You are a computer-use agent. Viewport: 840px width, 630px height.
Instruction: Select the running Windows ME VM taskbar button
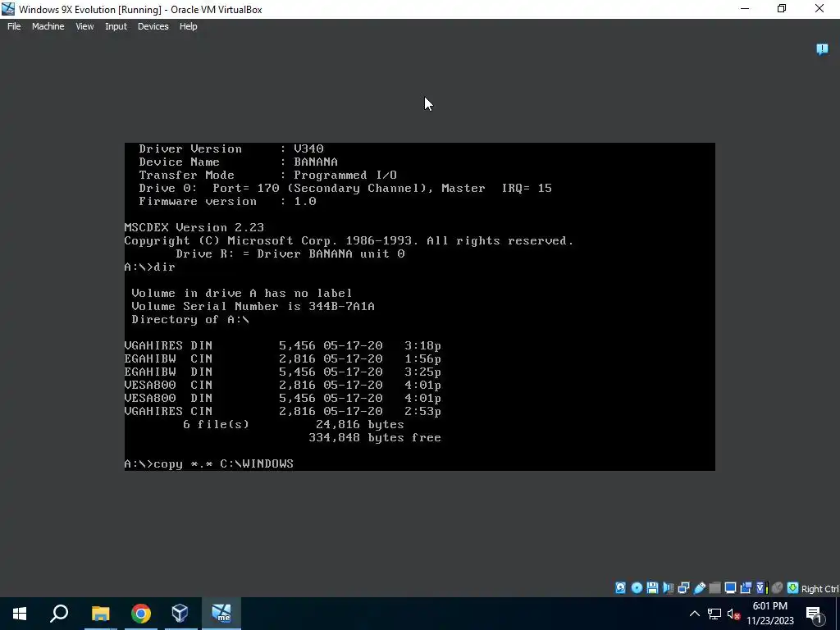pyautogui.click(x=221, y=614)
